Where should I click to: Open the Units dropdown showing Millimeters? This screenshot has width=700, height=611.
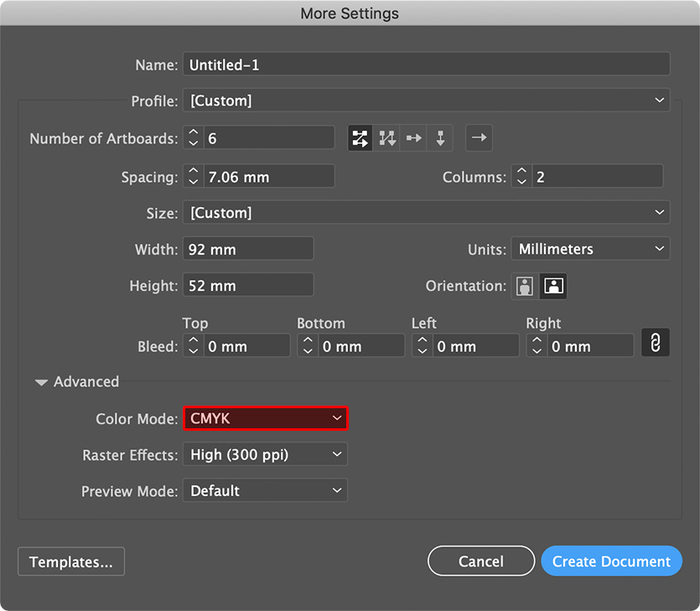[x=590, y=249]
